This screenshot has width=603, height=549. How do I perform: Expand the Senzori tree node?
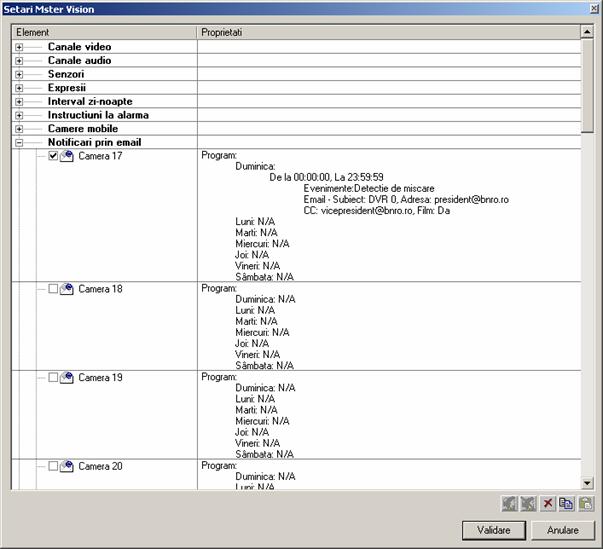coord(19,75)
